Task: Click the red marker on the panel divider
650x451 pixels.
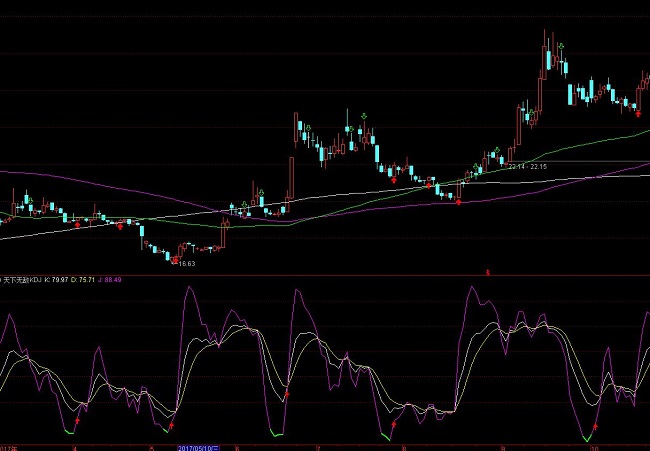Action: coord(488,272)
